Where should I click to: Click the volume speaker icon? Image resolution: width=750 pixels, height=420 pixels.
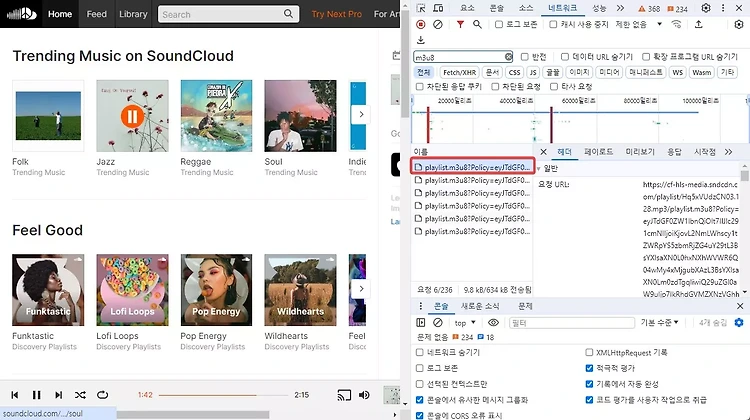(364, 395)
